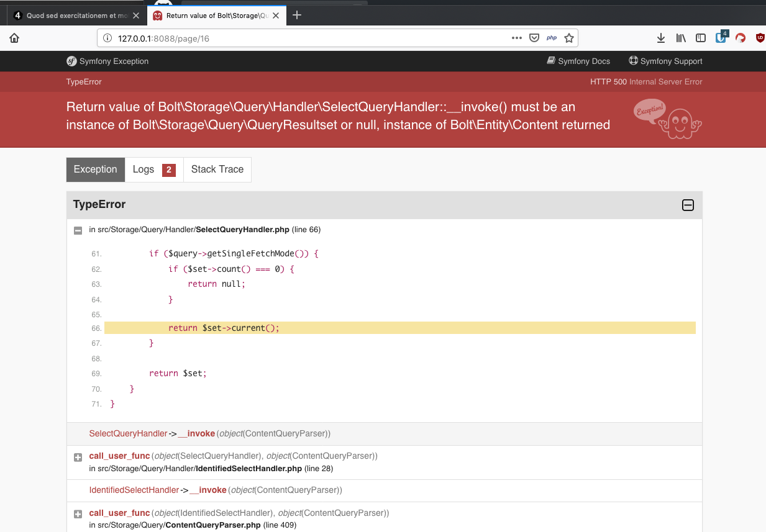Viewport: 766px width, 532px height.
Task: Click ContentQueryParser.php file path
Action: coord(179,525)
